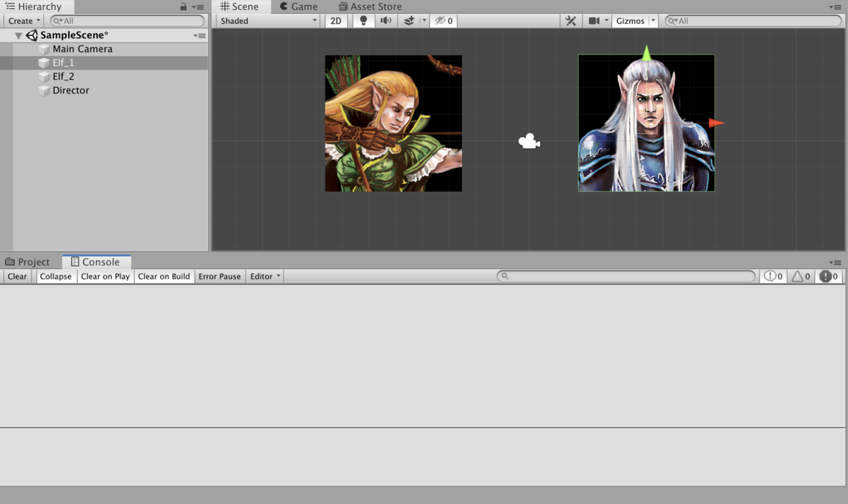This screenshot has width=848, height=504.
Task: Open the Create menu in Hierarchy
Action: [22, 20]
